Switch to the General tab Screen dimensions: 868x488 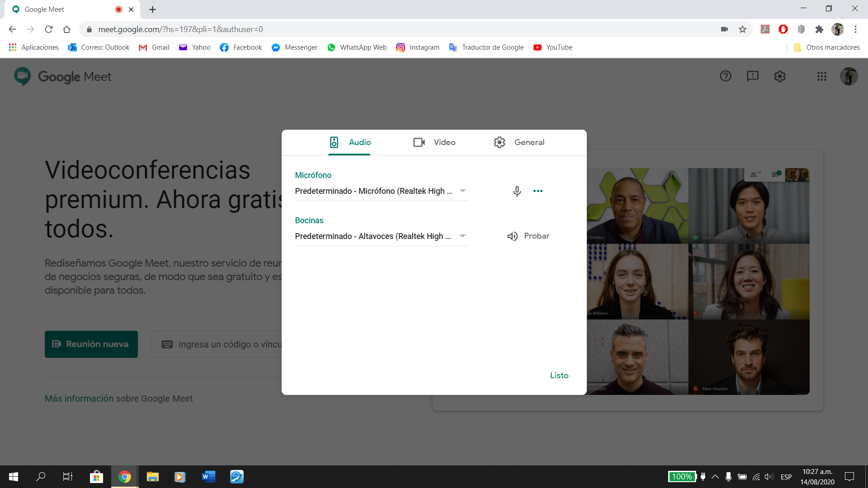point(519,142)
